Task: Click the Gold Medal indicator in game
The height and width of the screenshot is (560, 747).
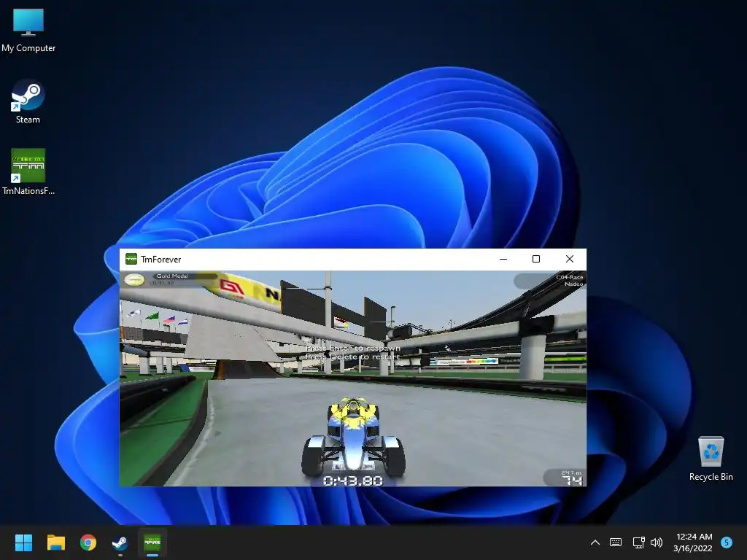Action: 169,279
